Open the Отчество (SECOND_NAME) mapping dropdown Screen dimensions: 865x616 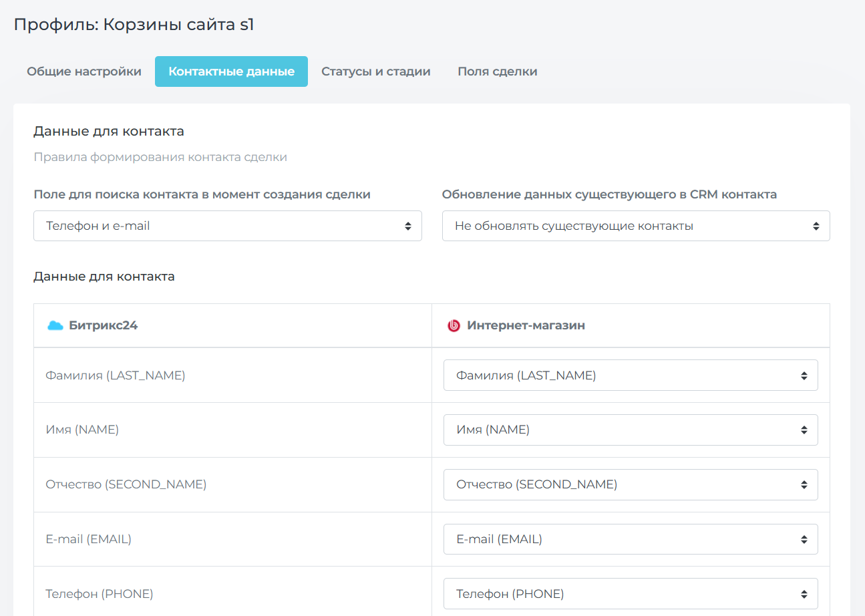coord(630,485)
